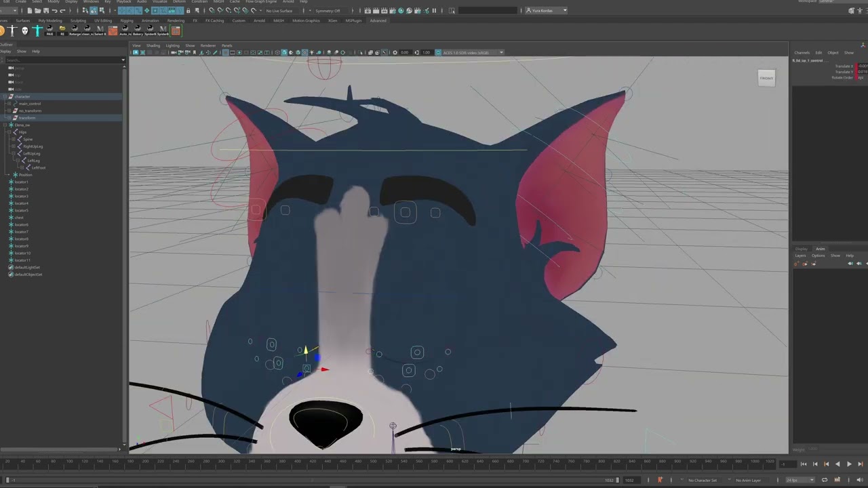Click the Play backwards button
Viewport: 868px width, 488px height.
coord(837,464)
